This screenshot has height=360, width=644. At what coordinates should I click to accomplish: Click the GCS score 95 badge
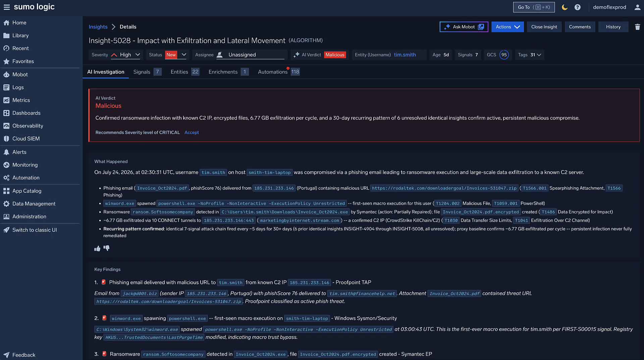coord(504,55)
